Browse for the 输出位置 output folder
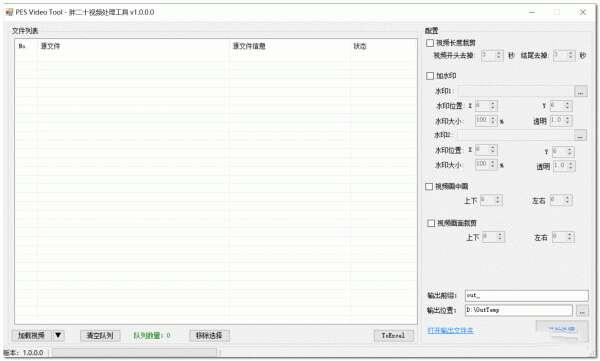The width and height of the screenshot is (600, 361). (582, 311)
